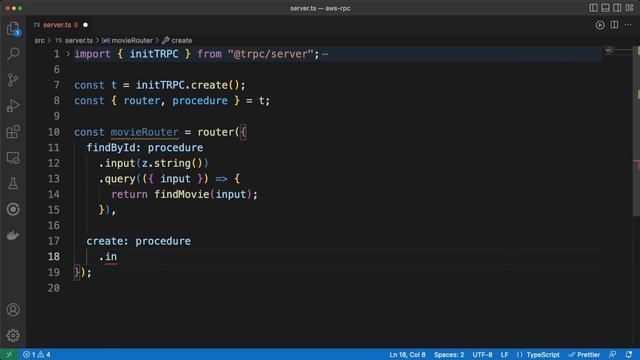The image size is (640, 360).
Task: Click the create: procedure text on line 17
Action: point(138,241)
